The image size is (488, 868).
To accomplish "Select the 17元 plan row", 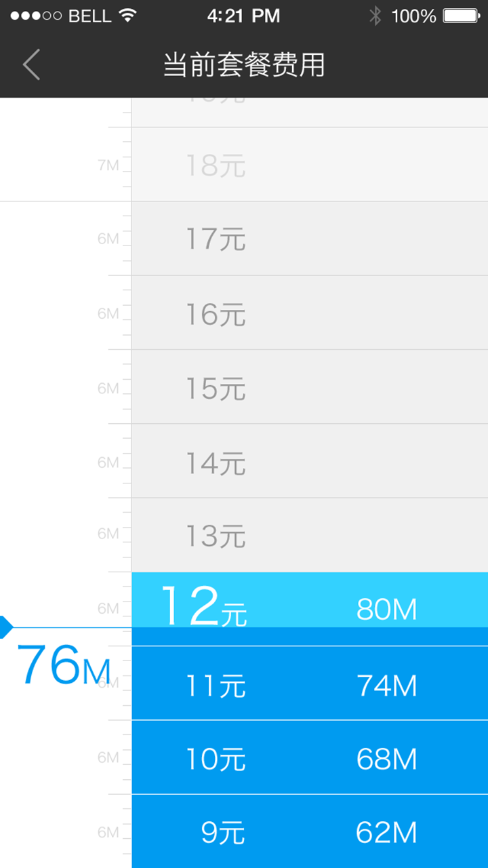I will [x=309, y=239].
